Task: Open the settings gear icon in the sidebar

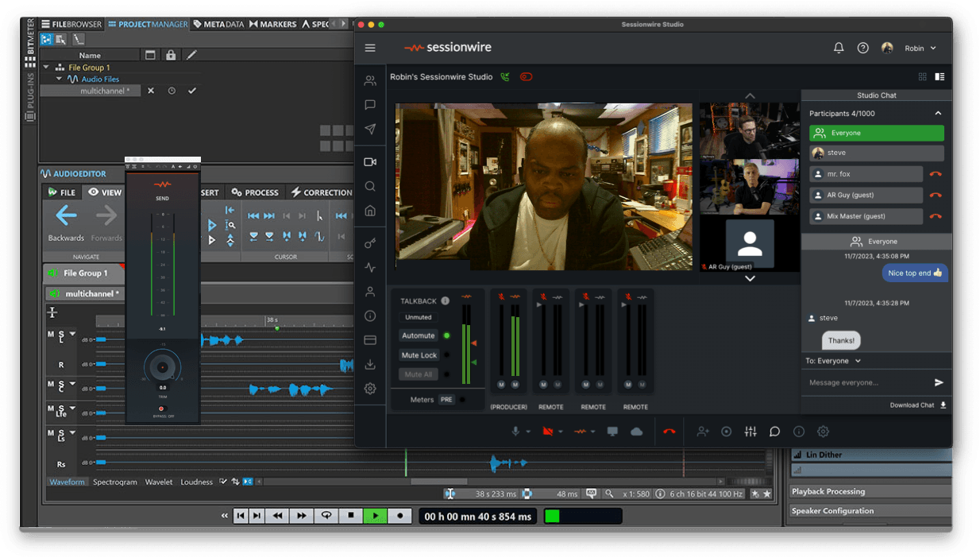Action: pyautogui.click(x=370, y=389)
